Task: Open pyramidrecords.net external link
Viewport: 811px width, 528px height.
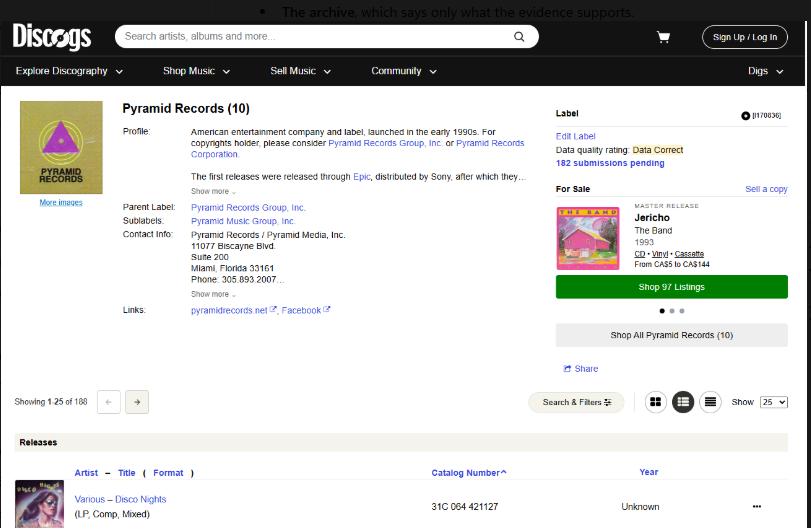Action: click(233, 310)
